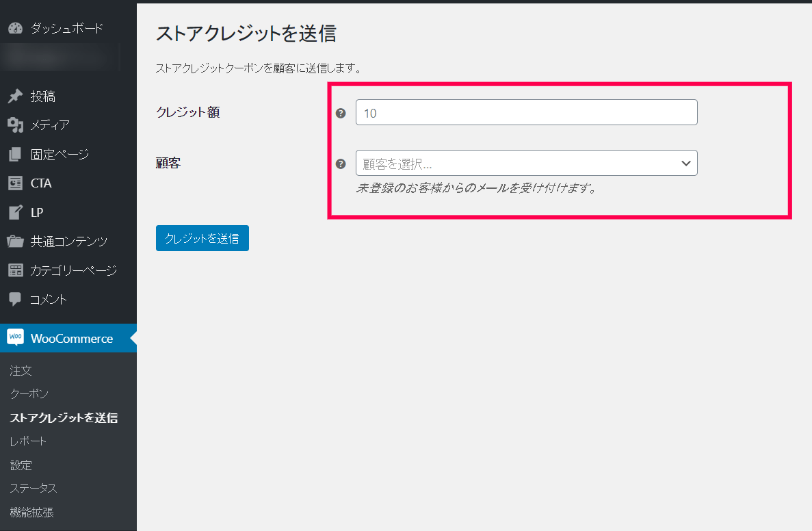Click the chevron arrow in customer selector

[685, 164]
